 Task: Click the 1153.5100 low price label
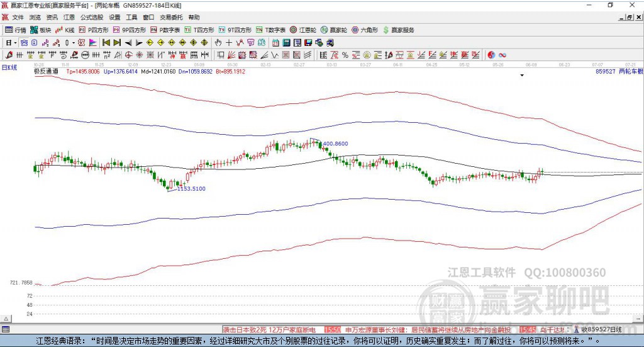click(191, 189)
